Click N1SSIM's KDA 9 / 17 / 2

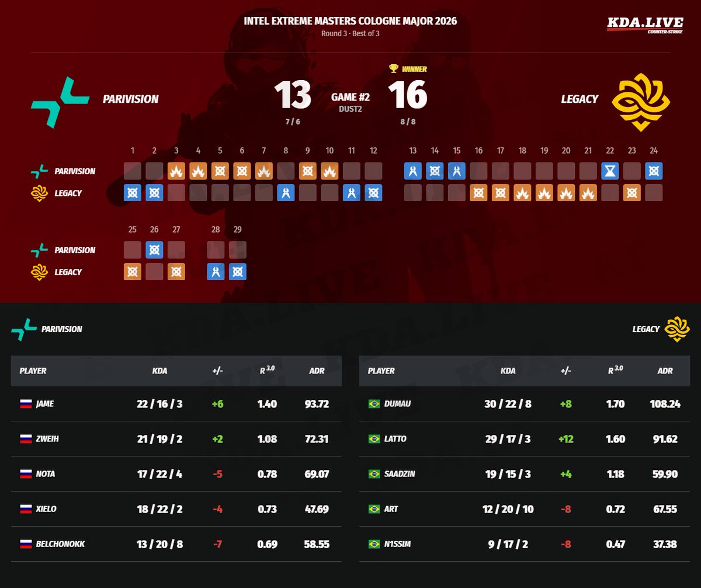point(508,544)
